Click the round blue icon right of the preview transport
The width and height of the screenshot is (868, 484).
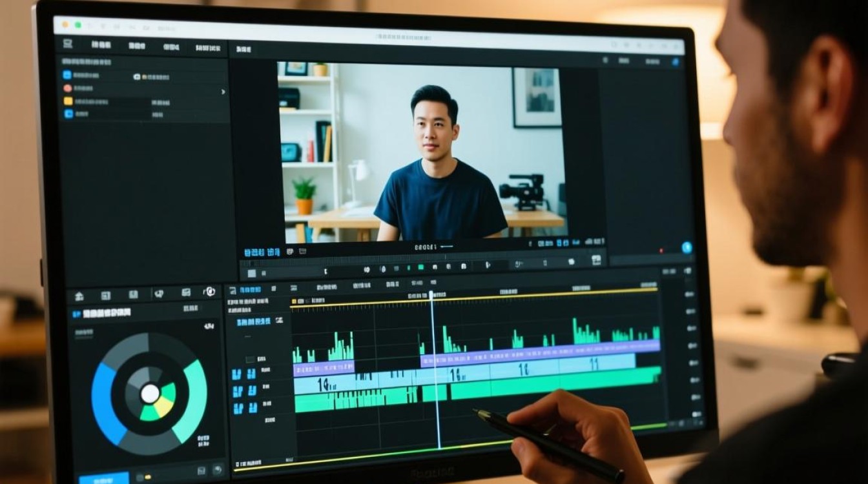click(x=687, y=247)
